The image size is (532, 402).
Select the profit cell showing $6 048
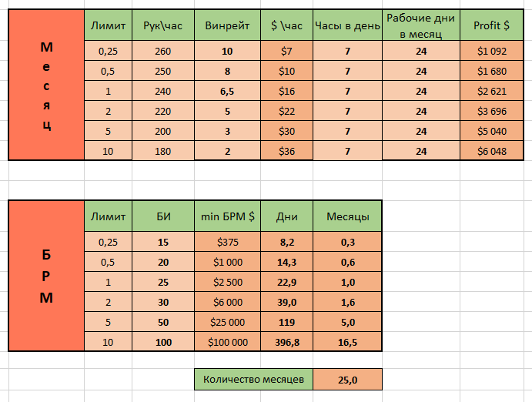click(x=493, y=151)
